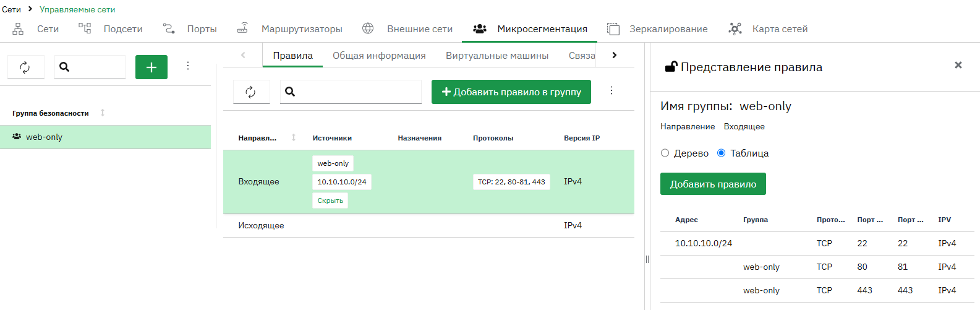Image resolution: width=980 pixels, height=310 pixels.
Task: Click the Подсети subnet icon
Action: (85, 28)
